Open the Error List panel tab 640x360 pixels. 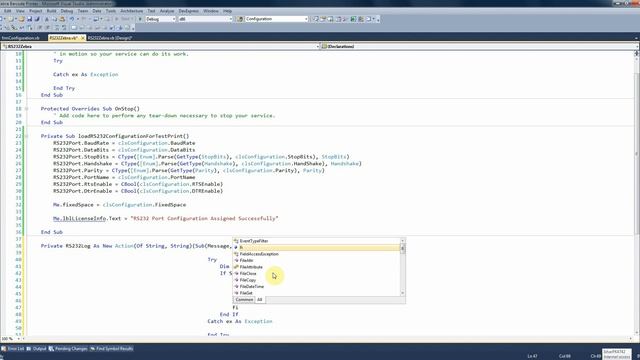(x=13, y=349)
